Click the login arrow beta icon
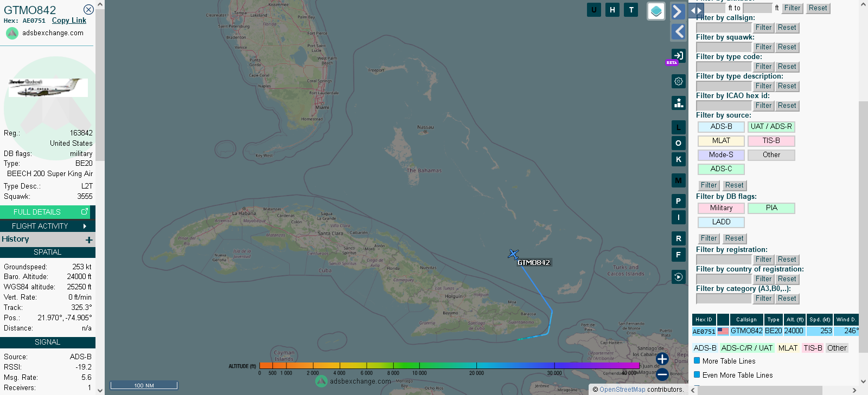The image size is (868, 395). click(x=678, y=55)
